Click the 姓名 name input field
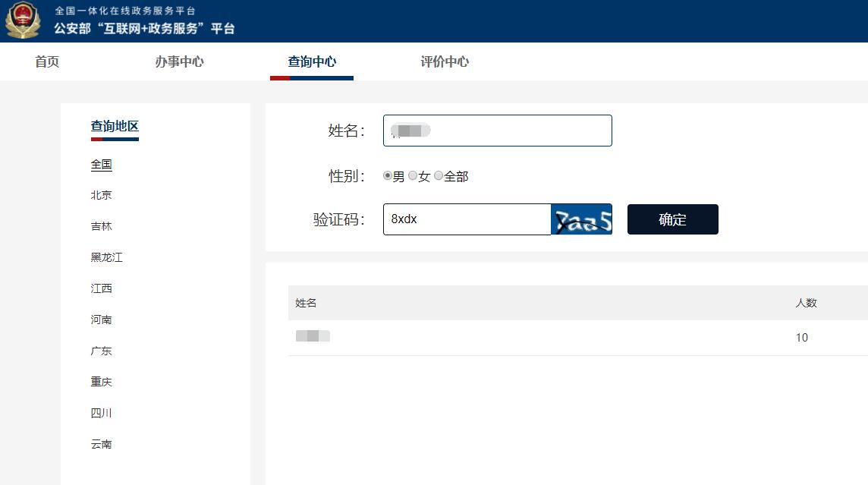This screenshot has width=868, height=485. [497, 130]
